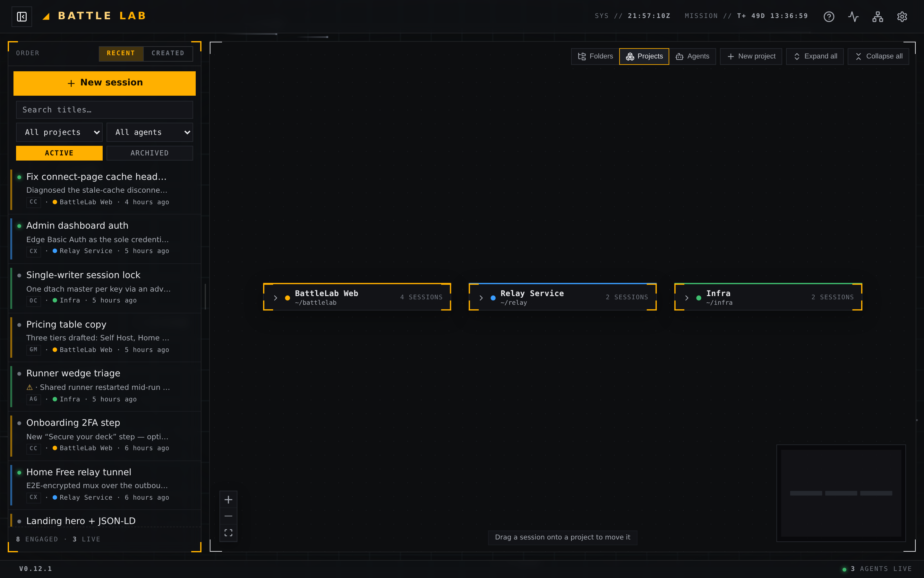The image size is (924, 578).
Task: Expand the BattleLab Web project chevron
Action: (275, 297)
